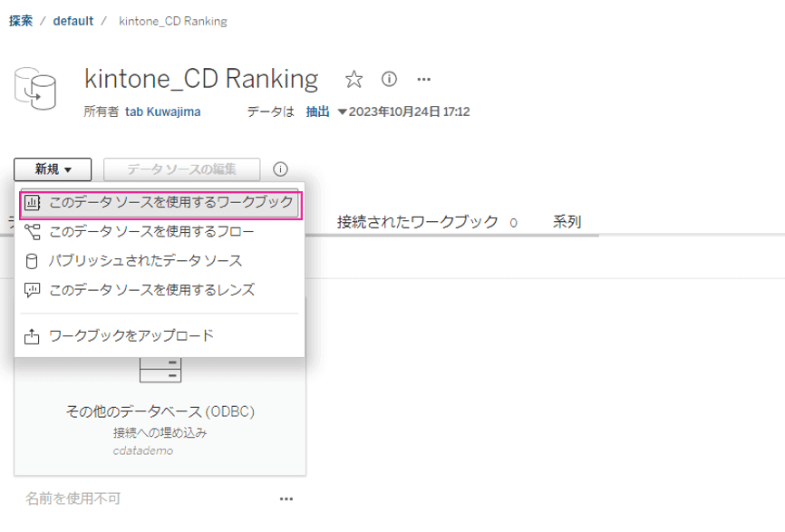Choose パブリッシュされたデータ ソース

coord(160,261)
